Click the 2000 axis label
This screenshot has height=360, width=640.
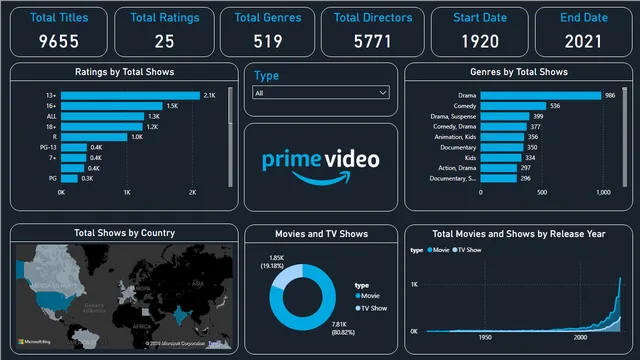click(580, 338)
